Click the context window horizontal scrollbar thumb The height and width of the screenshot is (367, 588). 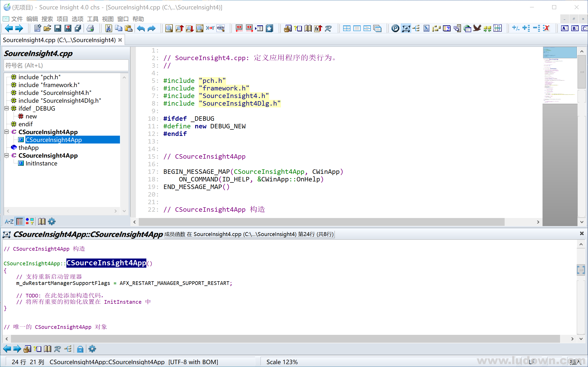286,339
